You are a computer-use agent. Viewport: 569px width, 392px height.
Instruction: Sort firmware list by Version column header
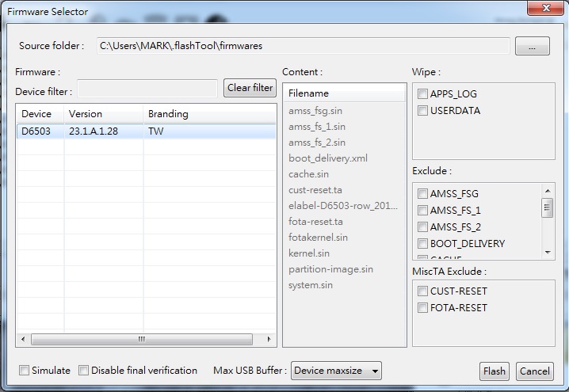104,114
